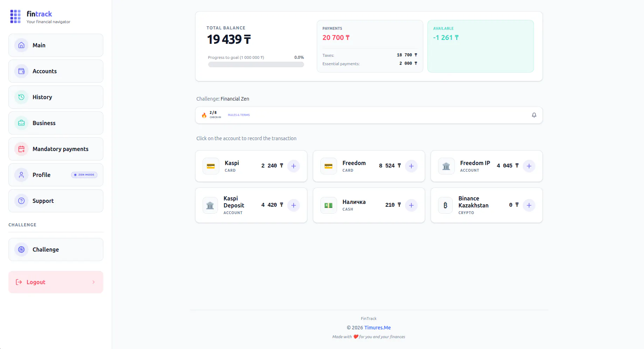Open the Rules & Terms link
Screen dimensions: 644x349
point(239,115)
